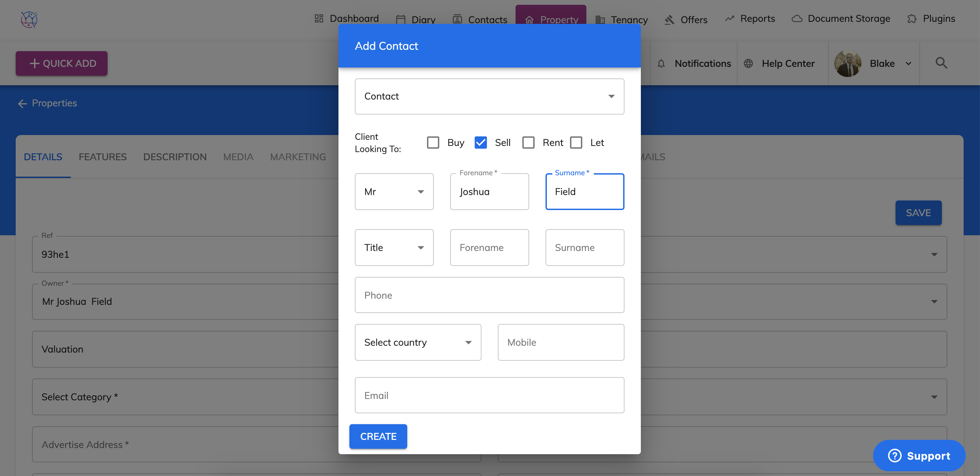Click the Notifications bell icon
Screen dimensions: 980x476
point(661,64)
